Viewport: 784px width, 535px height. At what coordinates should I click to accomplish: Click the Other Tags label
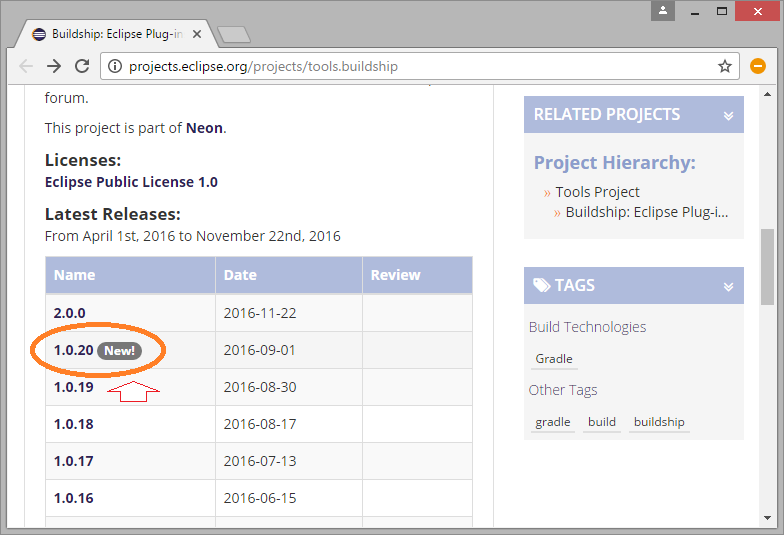coord(563,390)
